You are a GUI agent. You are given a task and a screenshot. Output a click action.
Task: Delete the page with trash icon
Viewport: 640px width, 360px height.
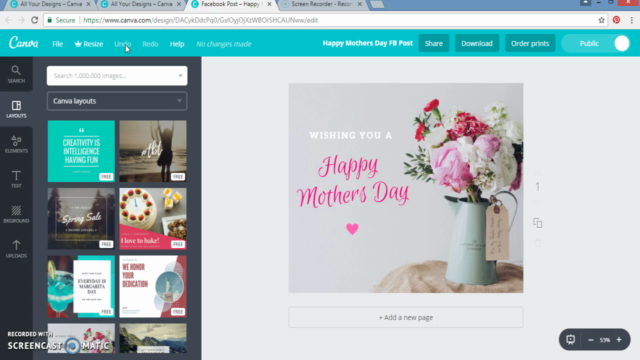point(538,243)
